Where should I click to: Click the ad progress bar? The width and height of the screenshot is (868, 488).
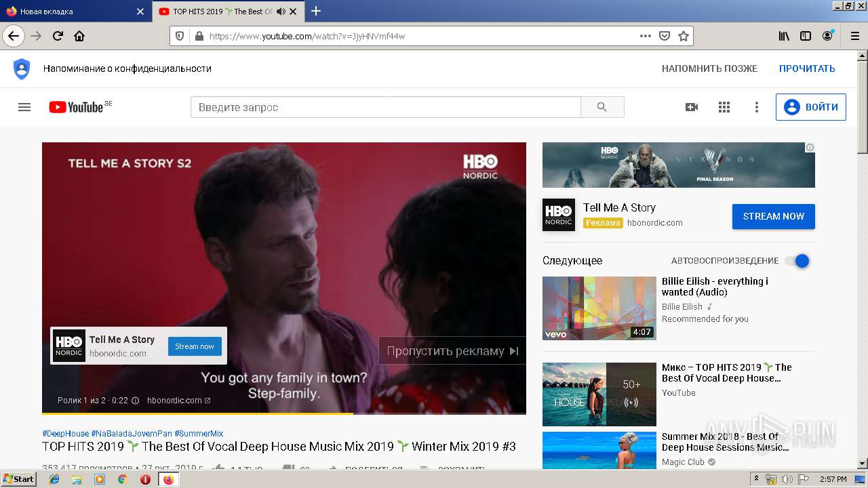284,413
